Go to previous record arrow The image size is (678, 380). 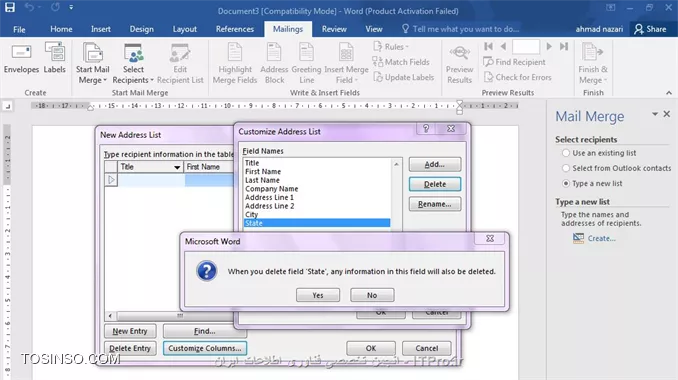tap(503, 46)
